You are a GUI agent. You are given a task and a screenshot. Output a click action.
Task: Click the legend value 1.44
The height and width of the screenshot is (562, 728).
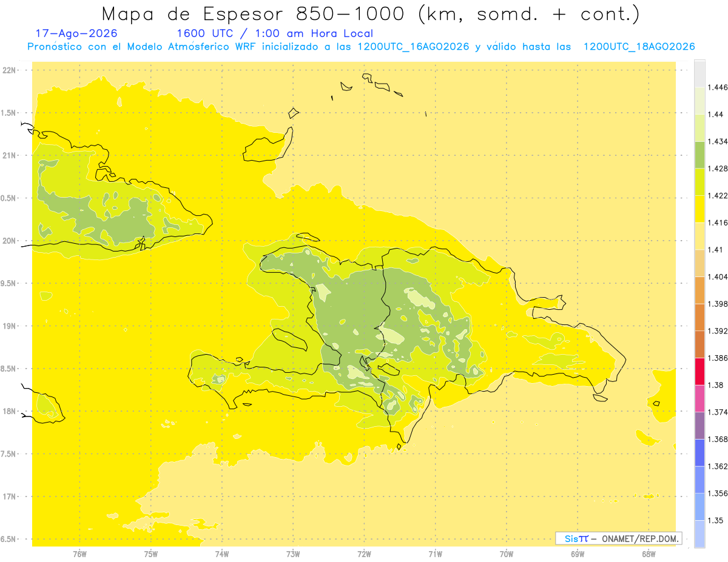point(715,115)
